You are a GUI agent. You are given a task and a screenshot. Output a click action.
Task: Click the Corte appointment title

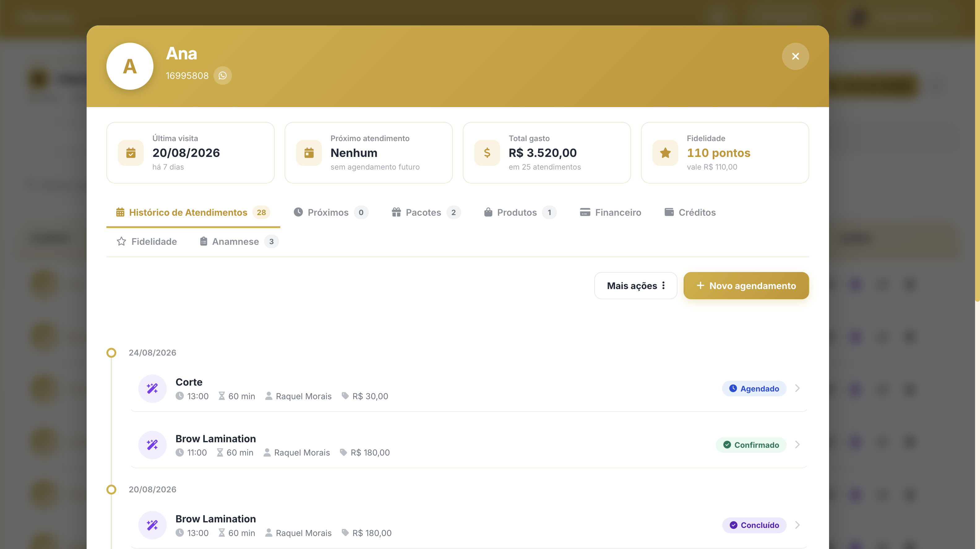(x=189, y=382)
